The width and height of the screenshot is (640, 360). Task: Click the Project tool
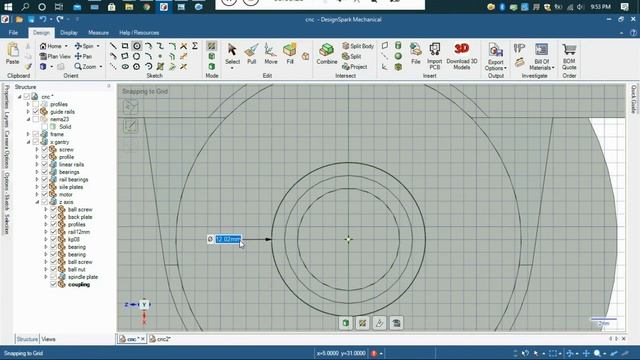(x=355, y=67)
